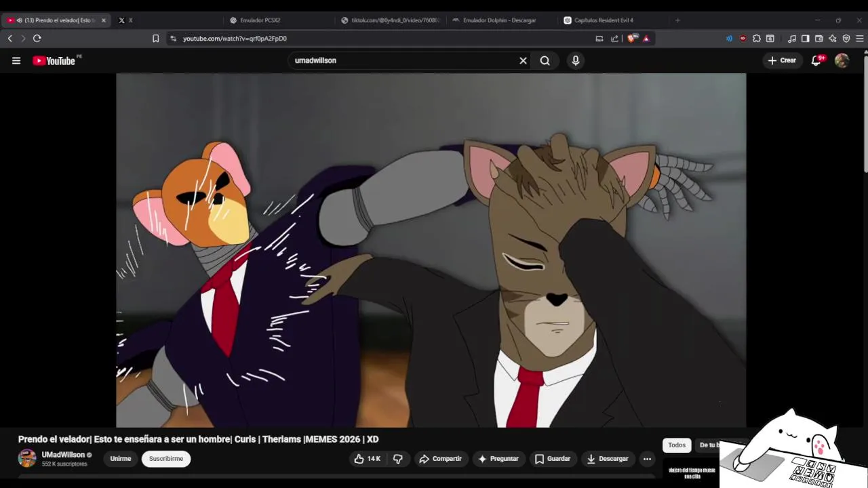Click the Preguntar button
The height and width of the screenshot is (488, 868).
[498, 459]
